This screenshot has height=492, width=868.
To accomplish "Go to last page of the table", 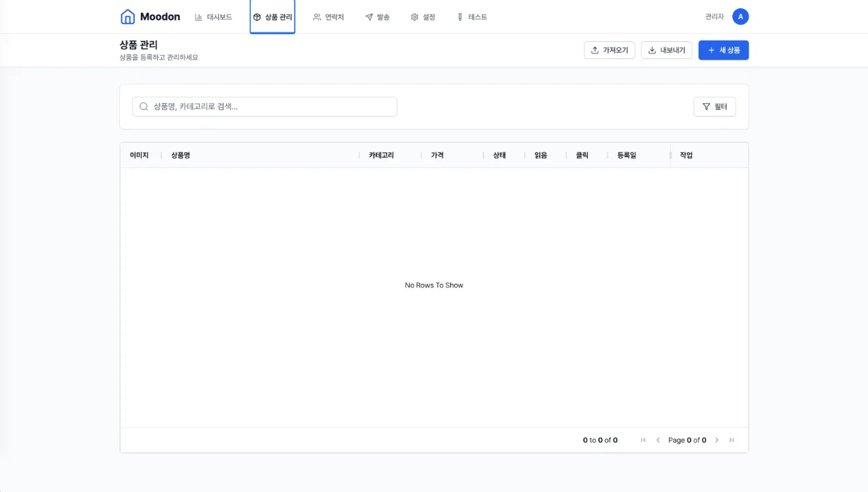I will click(731, 440).
